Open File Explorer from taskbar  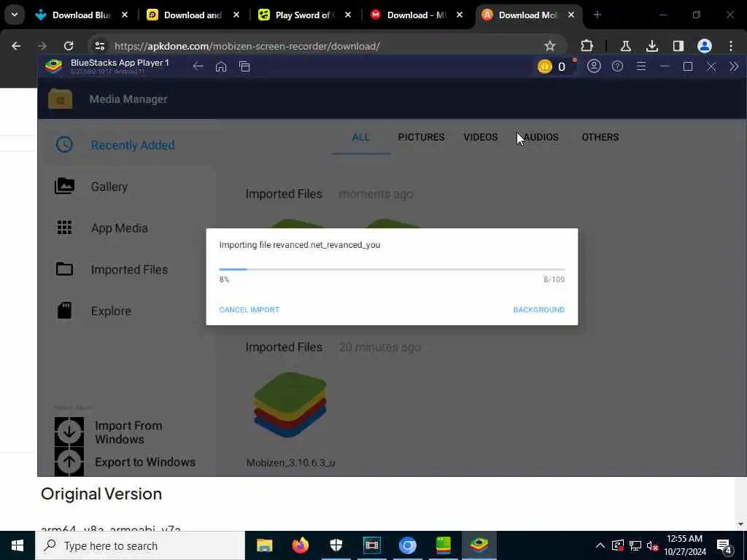pyautogui.click(x=264, y=545)
